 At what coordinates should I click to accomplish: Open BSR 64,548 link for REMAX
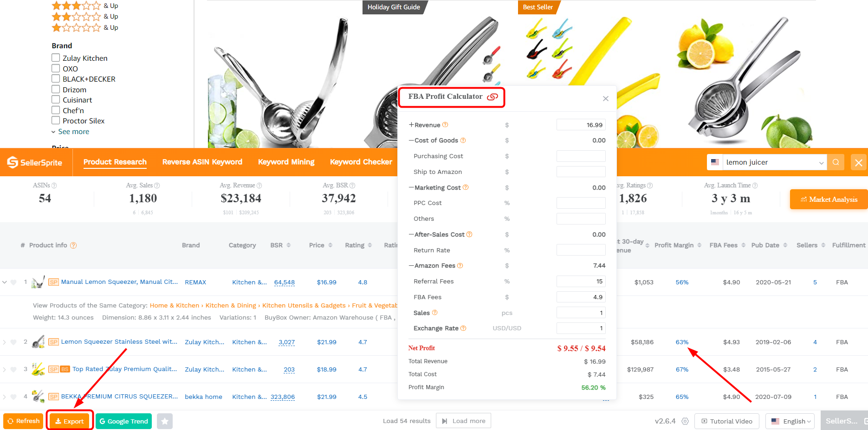click(x=285, y=282)
